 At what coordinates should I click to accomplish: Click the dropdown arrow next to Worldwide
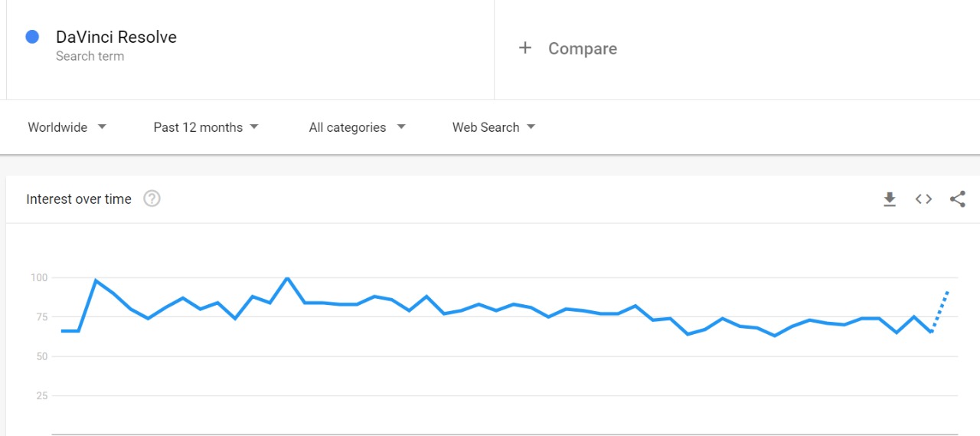[102, 127]
